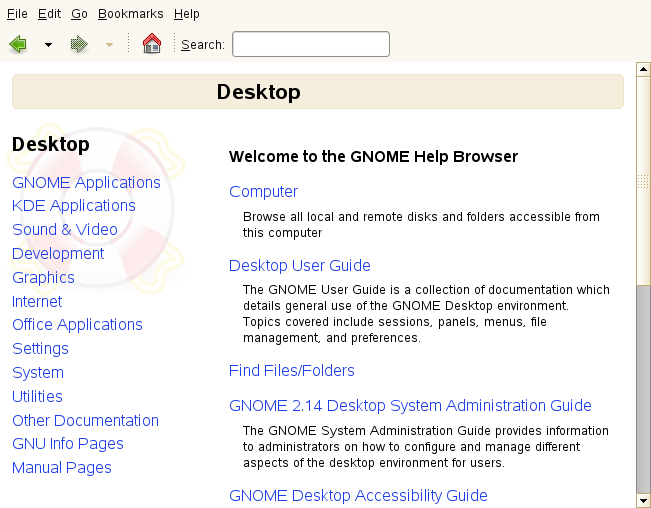Open the Back history dropdown arrow
Image resolution: width=651 pixels, height=508 pixels.
pos(48,45)
